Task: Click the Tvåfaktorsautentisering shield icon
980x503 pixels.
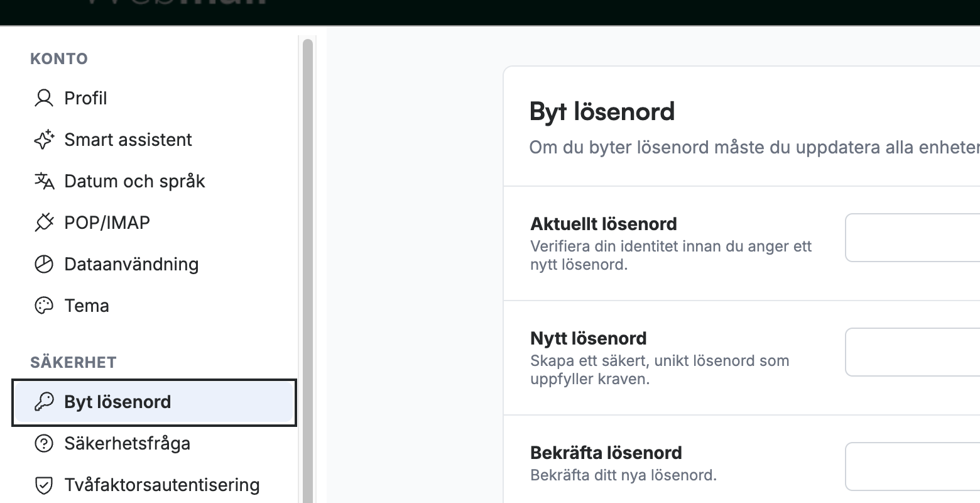Action: [43, 485]
